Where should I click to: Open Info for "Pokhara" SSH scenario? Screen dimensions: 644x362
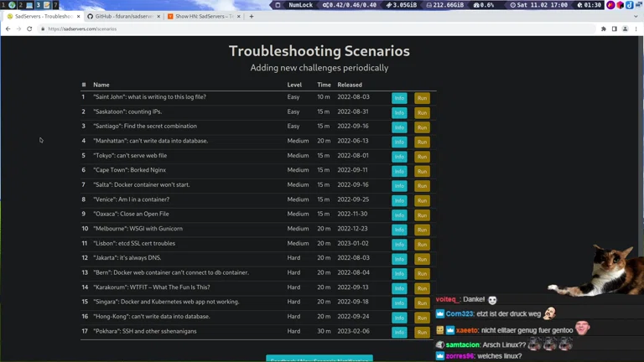tap(399, 332)
